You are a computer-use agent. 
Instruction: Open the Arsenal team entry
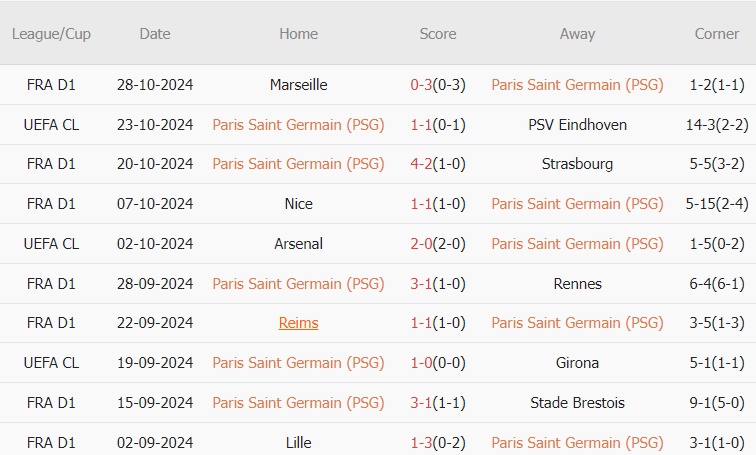click(298, 243)
